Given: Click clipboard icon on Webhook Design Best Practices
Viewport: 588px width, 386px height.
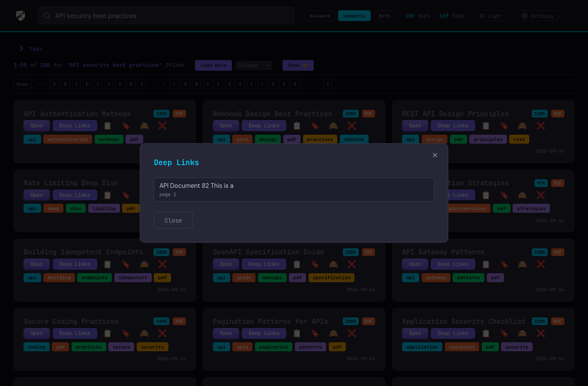Looking at the screenshot, I should pyautogui.click(x=297, y=126).
